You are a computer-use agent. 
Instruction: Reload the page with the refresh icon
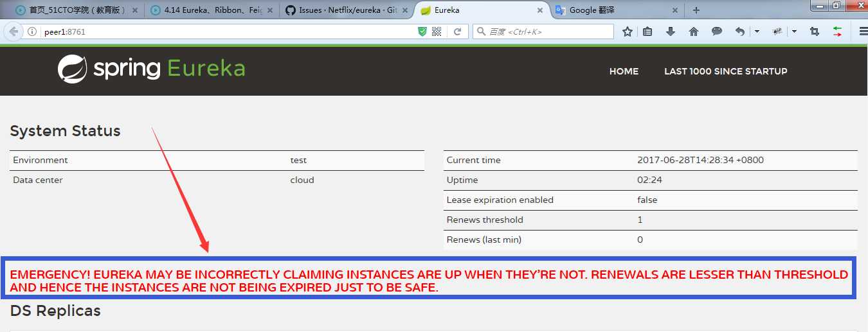458,31
